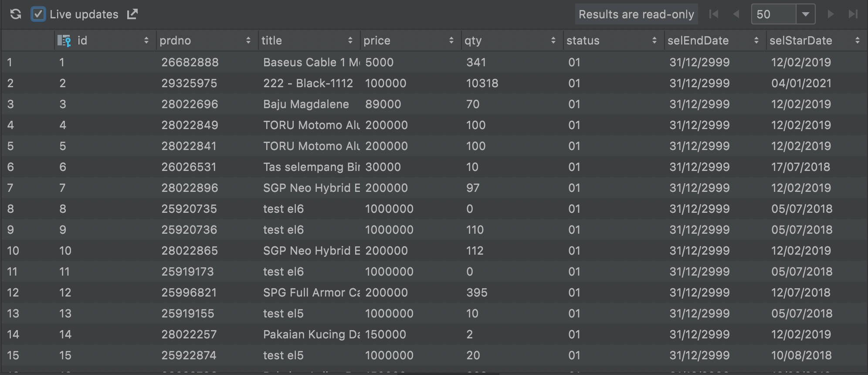Click the refresh results icon
Screen dimensions: 868x375
pos(16,14)
